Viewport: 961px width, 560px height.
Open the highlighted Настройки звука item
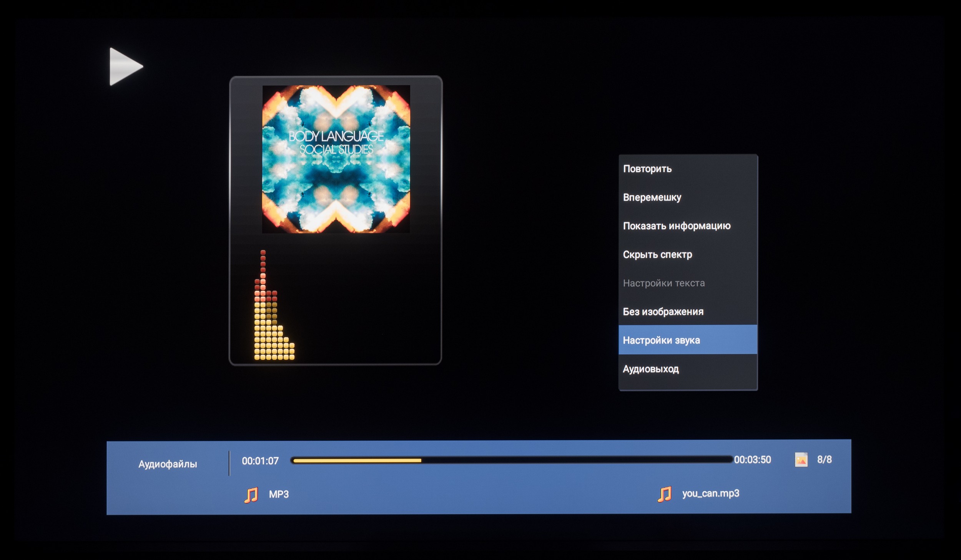point(661,340)
